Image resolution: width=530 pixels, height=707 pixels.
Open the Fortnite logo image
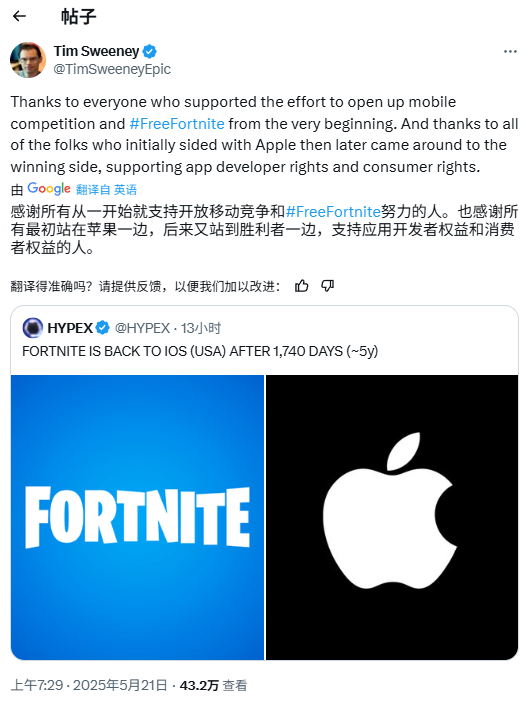[138, 517]
